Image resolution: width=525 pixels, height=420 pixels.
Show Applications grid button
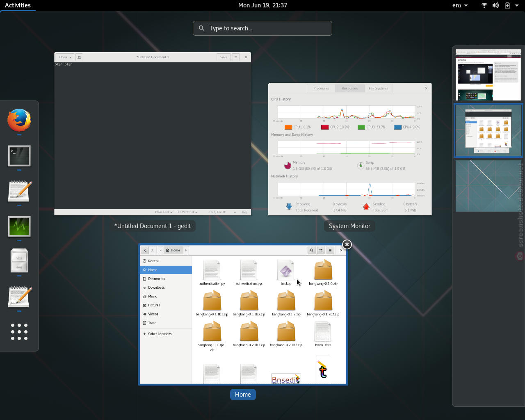pyautogui.click(x=19, y=332)
